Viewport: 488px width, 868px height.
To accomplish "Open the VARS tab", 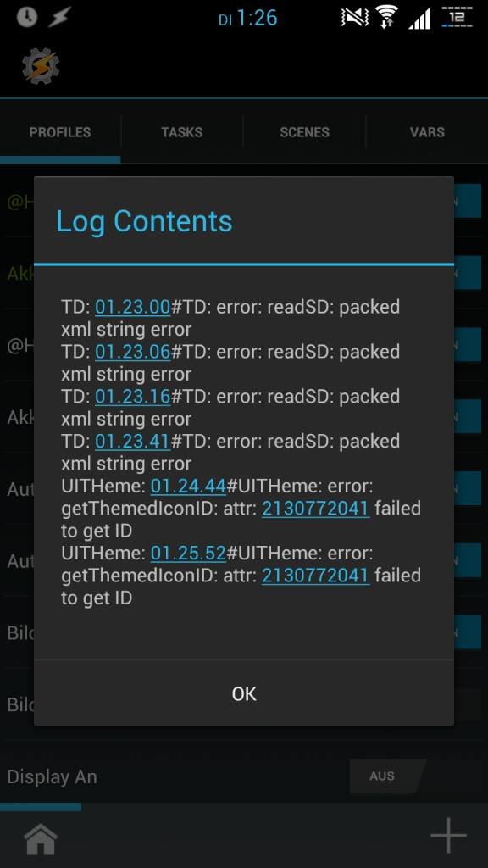I will tap(427, 132).
